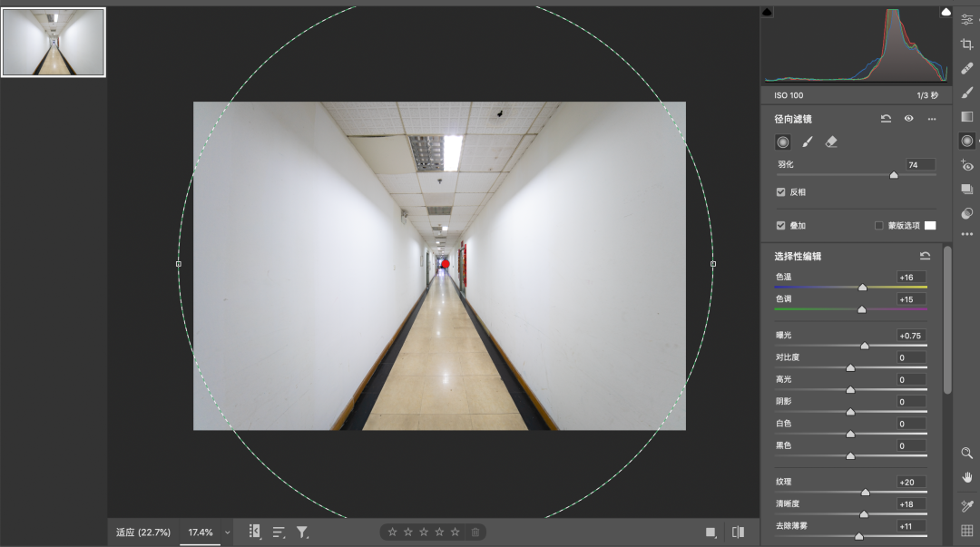980x547 pixels.
Task: Open the Red Eye removal tool
Action: pyautogui.click(x=967, y=165)
